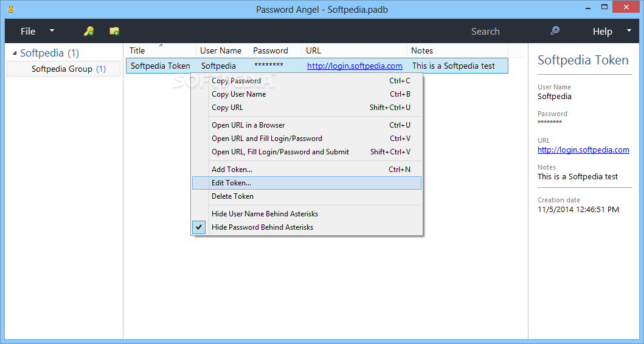644x344 pixels.
Task: Open login.softpedia.com link in the table row
Action: click(355, 66)
